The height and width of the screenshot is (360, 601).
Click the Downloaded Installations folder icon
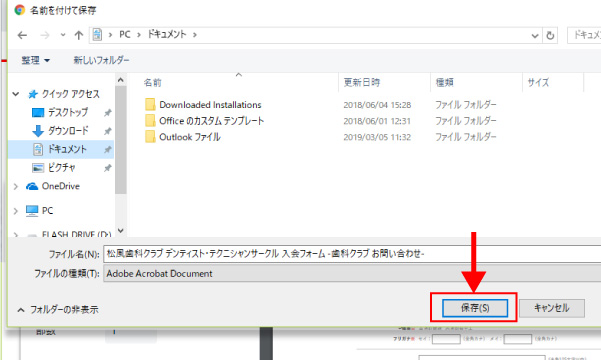[x=150, y=104]
